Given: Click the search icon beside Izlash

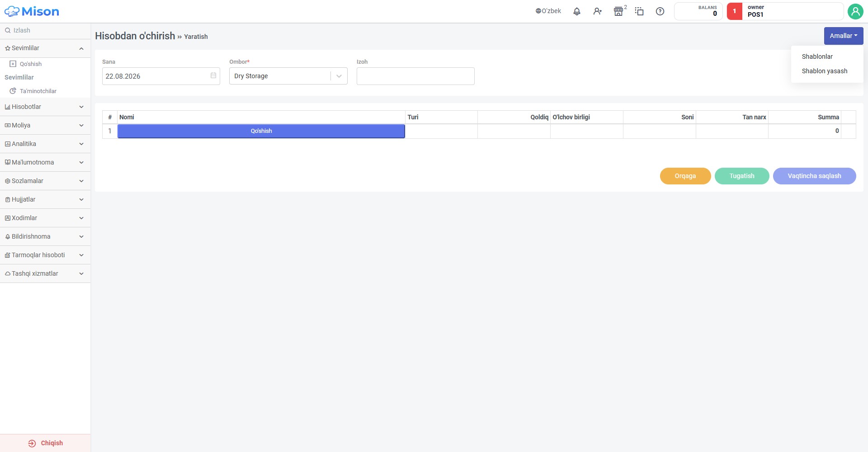Looking at the screenshot, I should [x=8, y=30].
